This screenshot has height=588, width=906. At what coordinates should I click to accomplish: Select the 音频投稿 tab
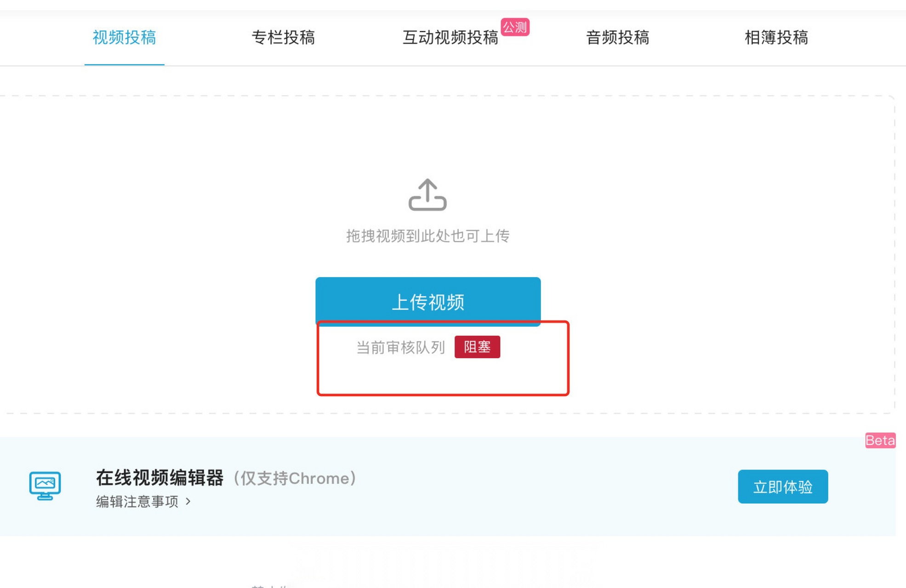point(618,38)
